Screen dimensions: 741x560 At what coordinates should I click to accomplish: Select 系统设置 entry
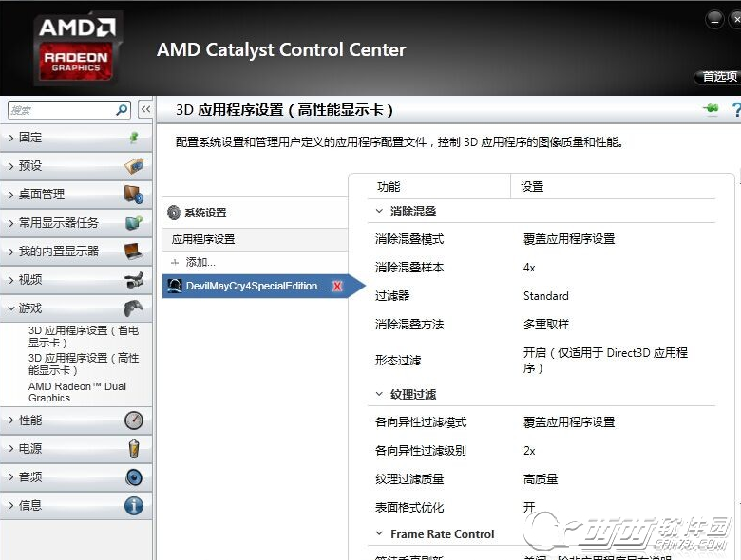point(256,213)
